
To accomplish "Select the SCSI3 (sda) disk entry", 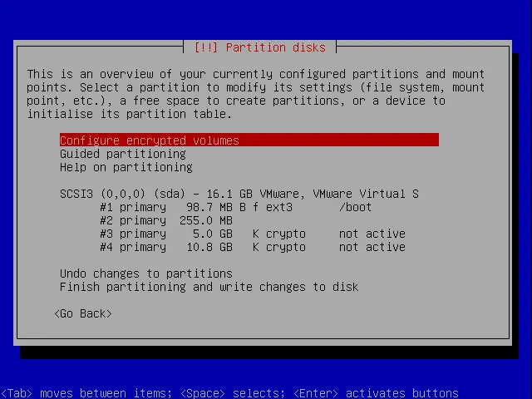I will 239,194.
